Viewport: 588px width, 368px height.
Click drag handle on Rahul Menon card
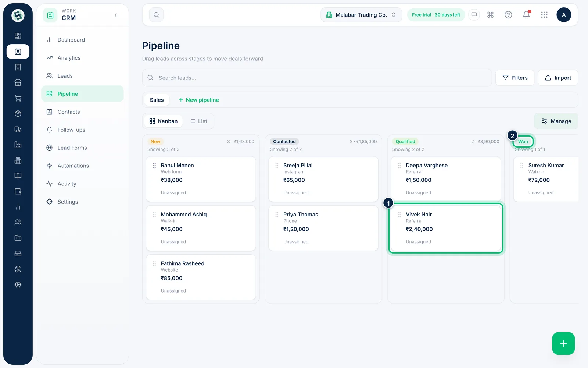[x=154, y=166]
